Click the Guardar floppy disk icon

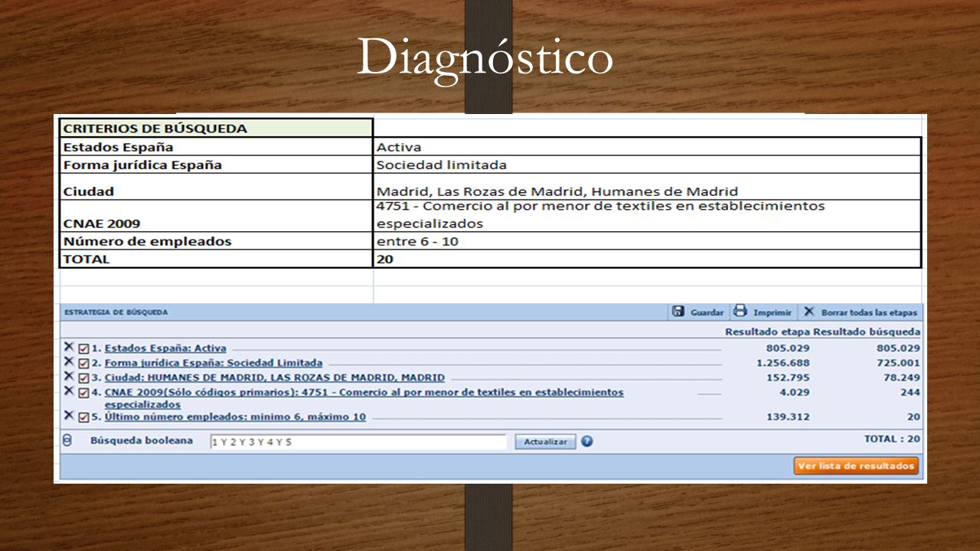678,311
